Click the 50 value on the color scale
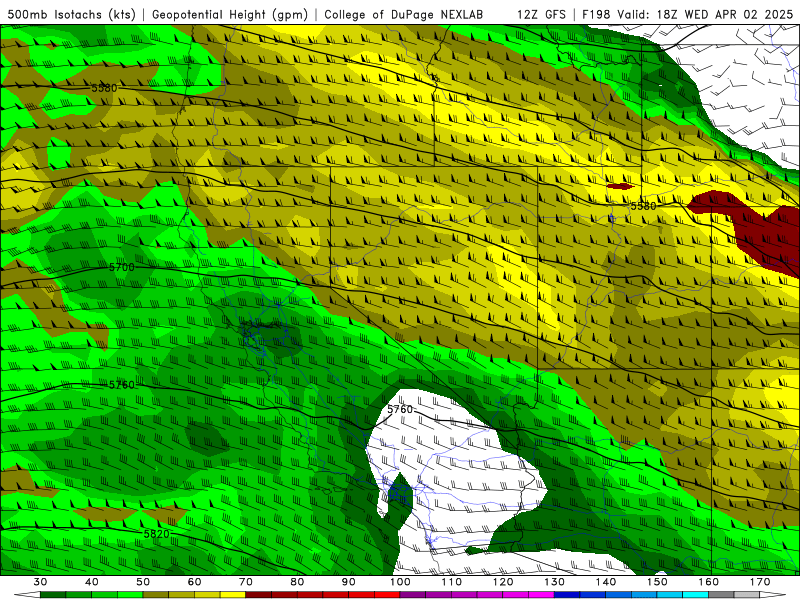Image resolution: width=800 pixels, height=600 pixels. click(x=143, y=582)
